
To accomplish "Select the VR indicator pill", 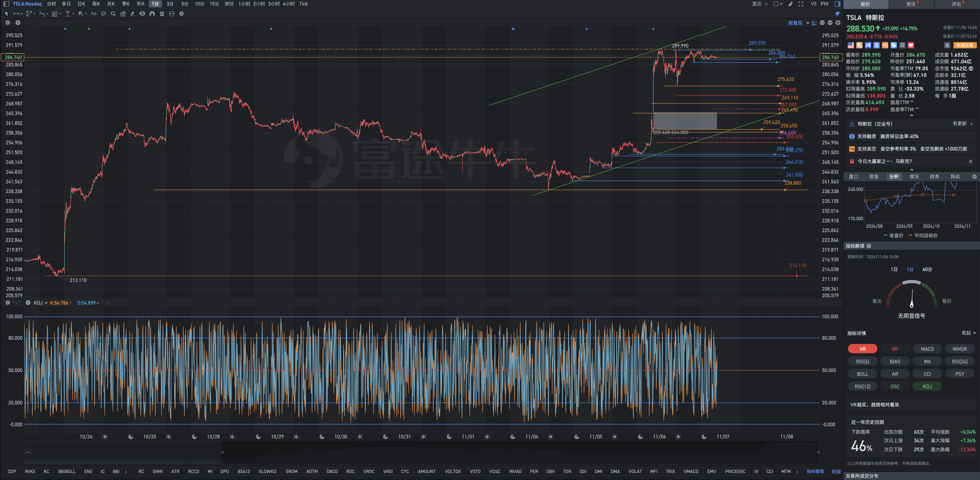I will 863,349.
